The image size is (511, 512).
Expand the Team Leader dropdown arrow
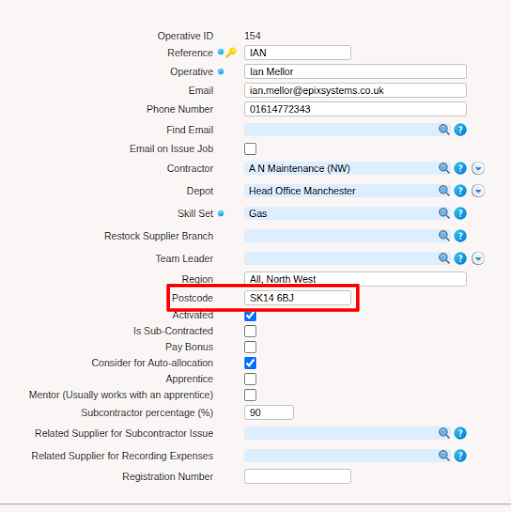pyautogui.click(x=478, y=258)
